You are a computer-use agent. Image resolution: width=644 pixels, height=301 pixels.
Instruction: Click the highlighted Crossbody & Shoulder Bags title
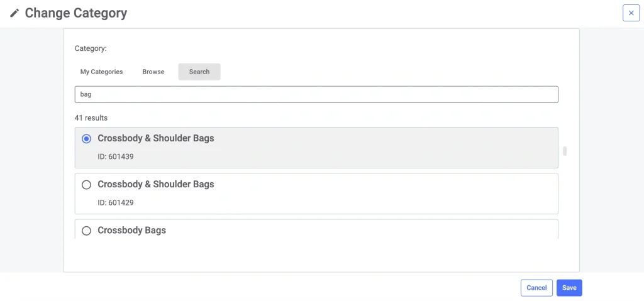[156, 138]
